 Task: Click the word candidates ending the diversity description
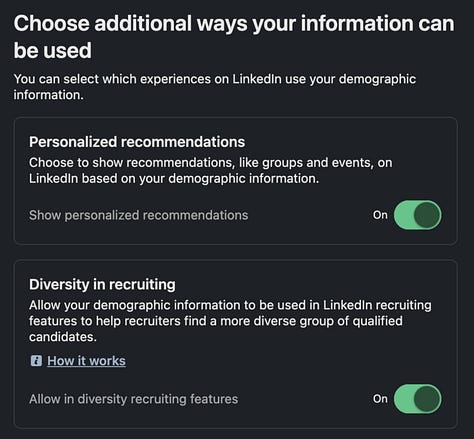[x=63, y=337]
